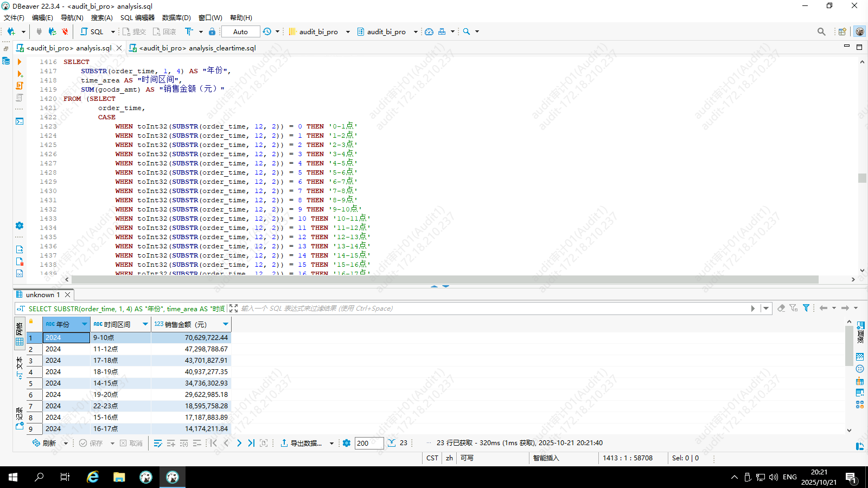Viewport: 868px width, 488px height.
Task: Click the search magnifier in toolbar
Action: [467, 31]
